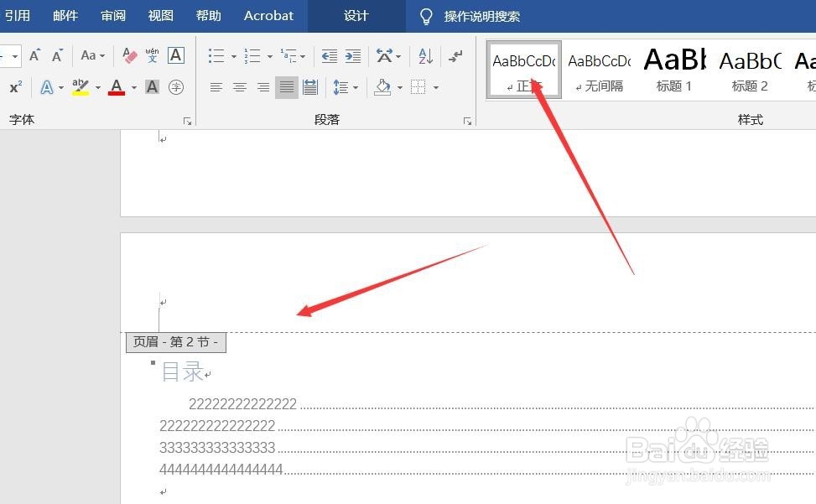Expand the bullets list dropdown arrow
This screenshot has height=504, width=816.
tap(233, 57)
